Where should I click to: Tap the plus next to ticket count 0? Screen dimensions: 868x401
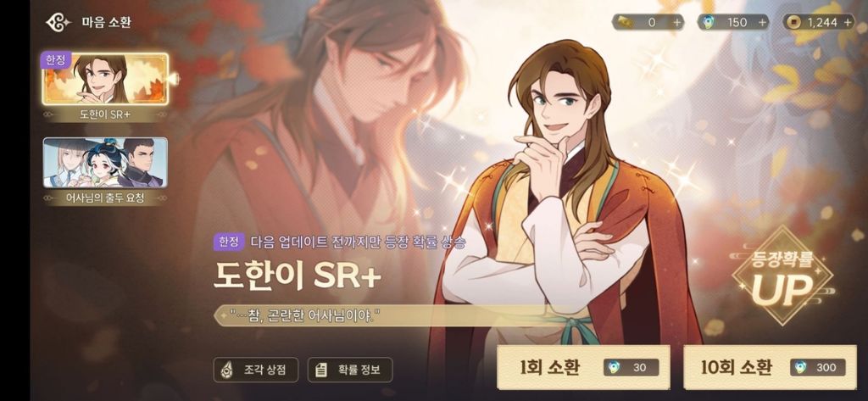677,22
